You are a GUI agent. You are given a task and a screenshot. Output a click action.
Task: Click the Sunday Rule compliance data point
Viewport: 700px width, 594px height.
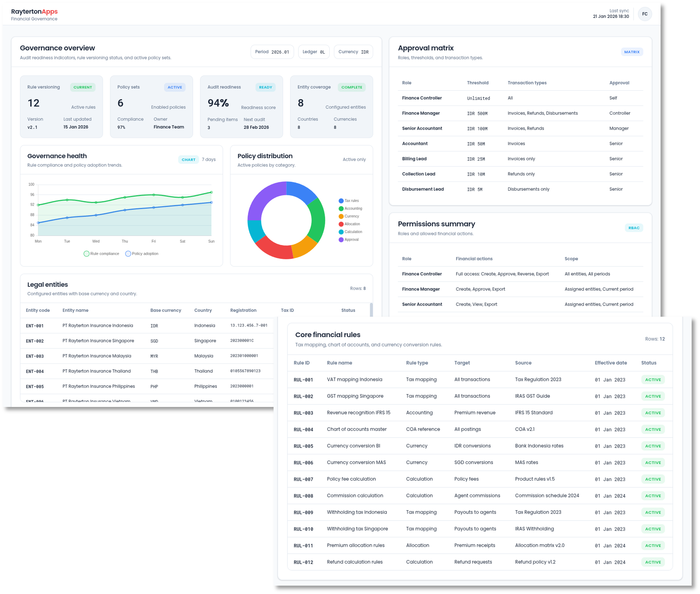coord(211,192)
